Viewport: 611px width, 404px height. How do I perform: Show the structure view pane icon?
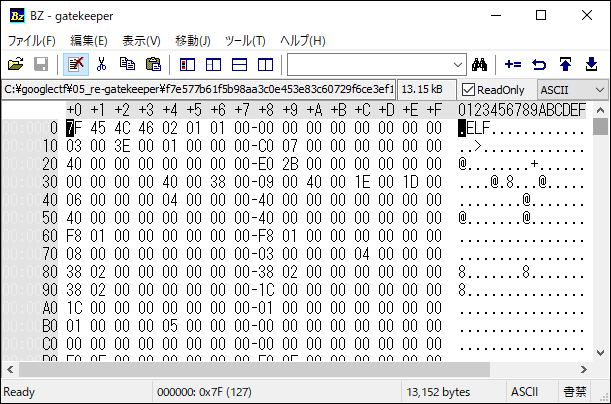point(213,64)
